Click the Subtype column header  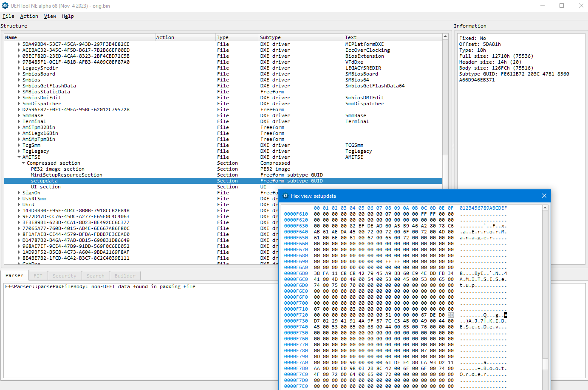click(x=270, y=37)
